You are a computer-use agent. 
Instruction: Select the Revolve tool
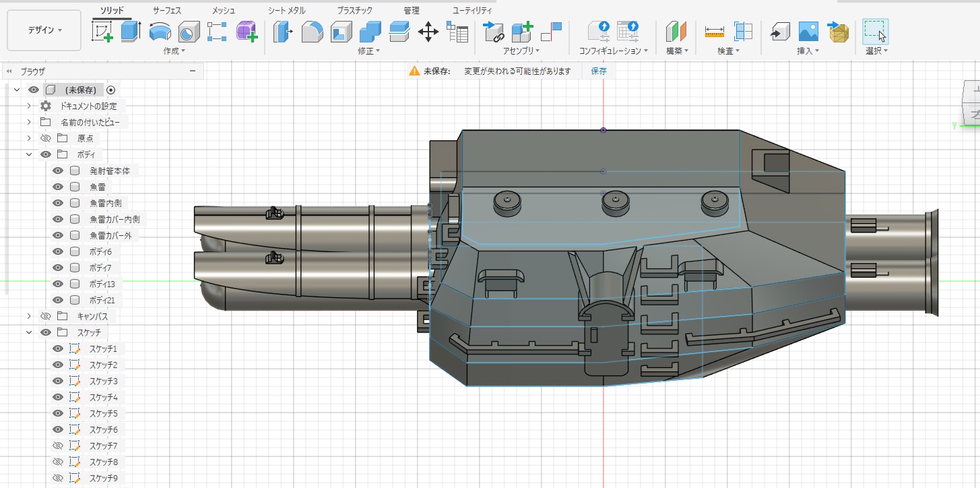click(x=160, y=32)
